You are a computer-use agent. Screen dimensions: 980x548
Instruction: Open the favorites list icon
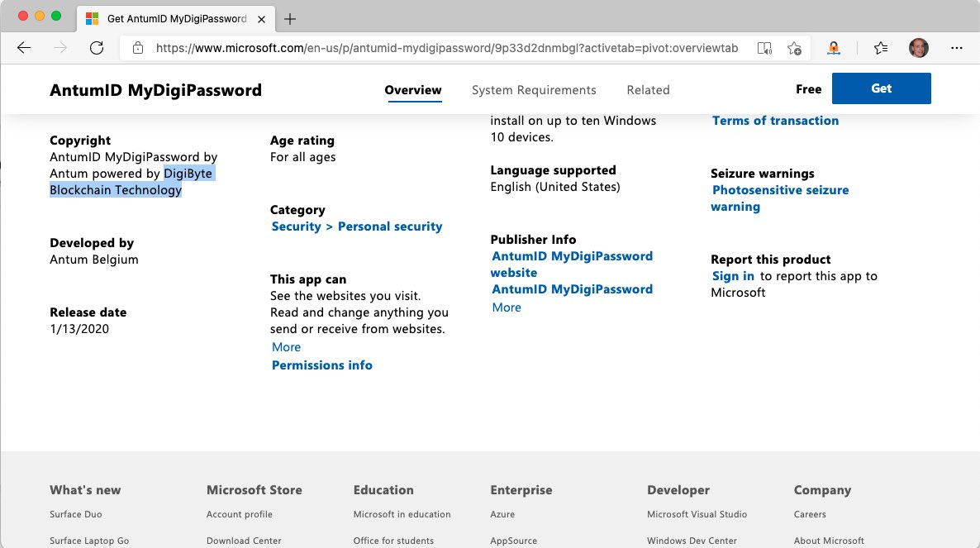(881, 48)
